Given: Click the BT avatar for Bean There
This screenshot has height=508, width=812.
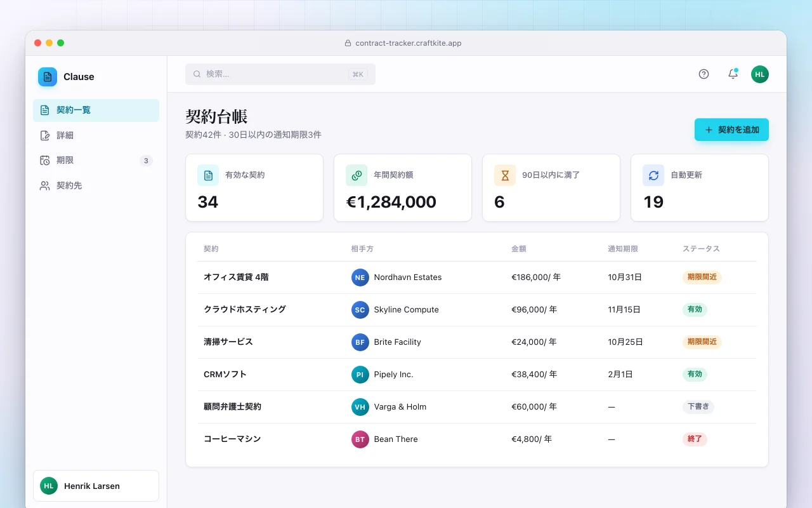Looking at the screenshot, I should point(360,439).
